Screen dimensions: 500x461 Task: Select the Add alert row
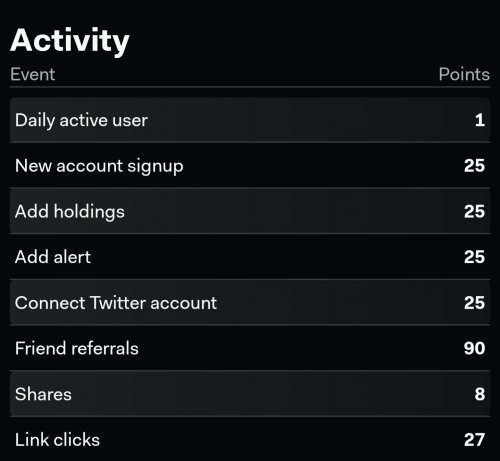[250, 257]
